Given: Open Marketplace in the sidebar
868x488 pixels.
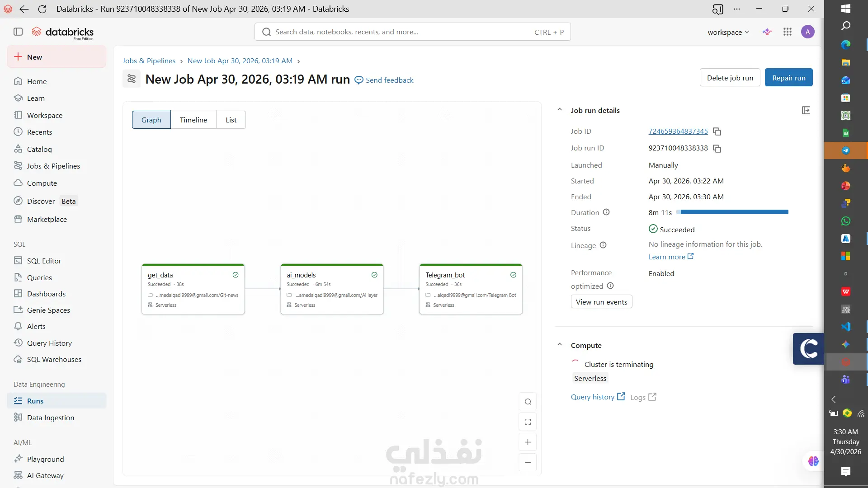Looking at the screenshot, I should pos(57,219).
